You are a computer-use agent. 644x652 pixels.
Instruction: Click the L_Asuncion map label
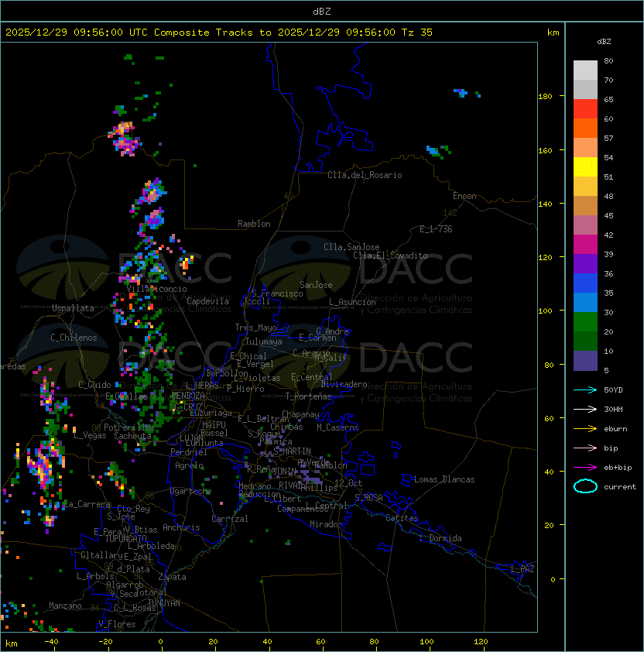coord(352,302)
